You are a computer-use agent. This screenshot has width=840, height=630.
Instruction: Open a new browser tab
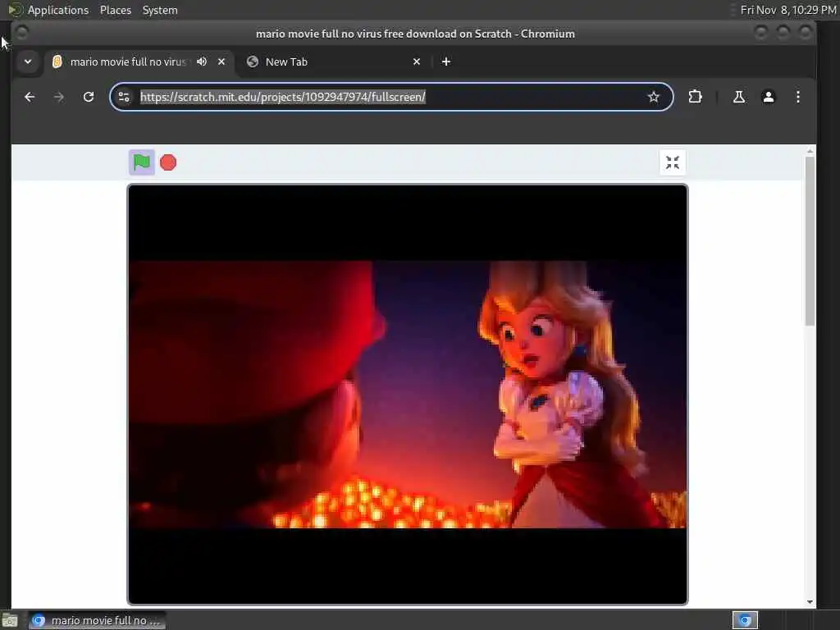click(445, 62)
